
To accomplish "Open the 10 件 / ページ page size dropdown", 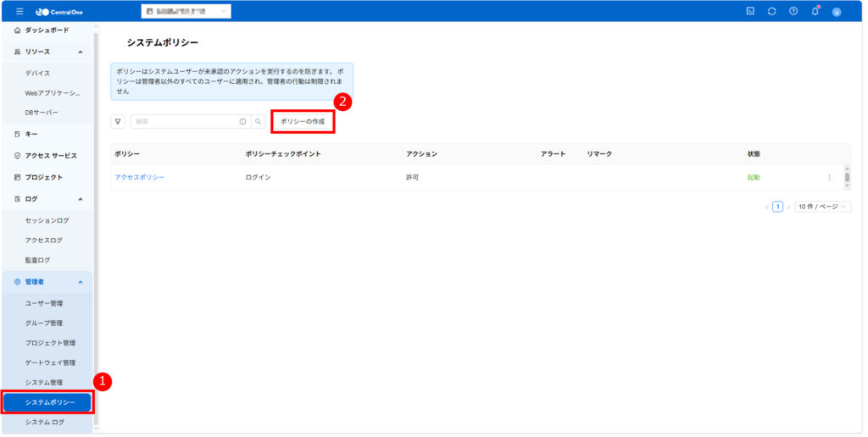I will point(822,207).
